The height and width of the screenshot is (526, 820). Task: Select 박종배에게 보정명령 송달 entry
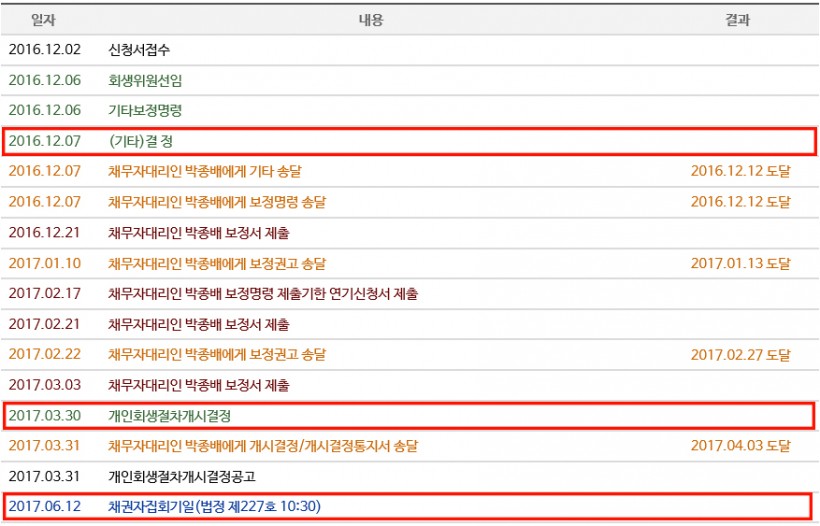tap(217, 202)
